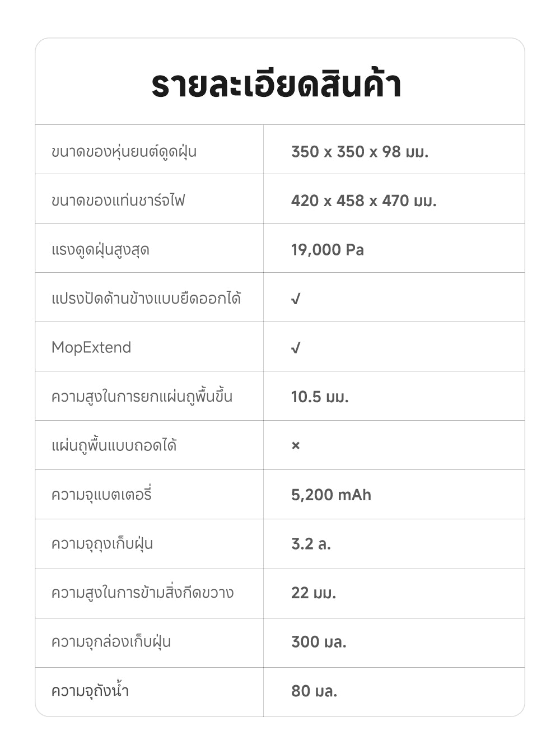Click the 420 x 458 x 470 มม. dimensions
This screenshot has width=560, height=740.
(x=363, y=201)
